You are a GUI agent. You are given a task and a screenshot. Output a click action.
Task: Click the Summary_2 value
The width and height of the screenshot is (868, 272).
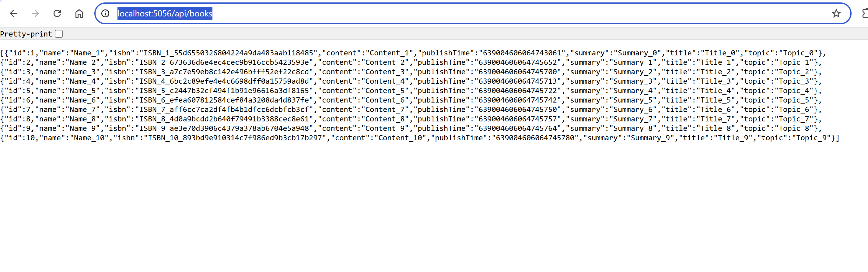(633, 72)
